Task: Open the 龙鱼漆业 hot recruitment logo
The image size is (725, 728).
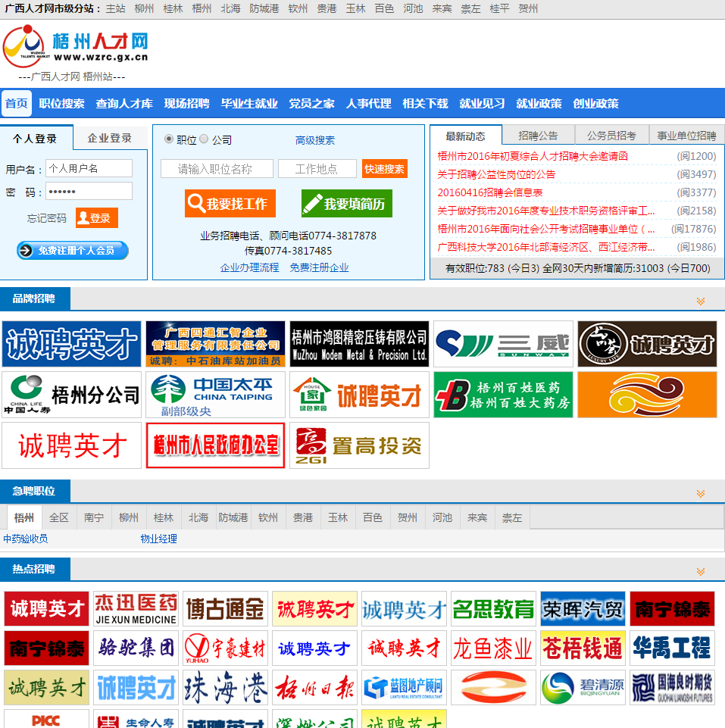Action: click(493, 648)
